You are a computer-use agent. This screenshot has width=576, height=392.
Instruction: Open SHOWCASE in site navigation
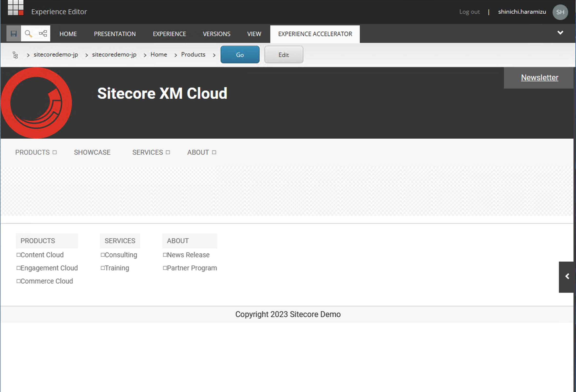92,152
